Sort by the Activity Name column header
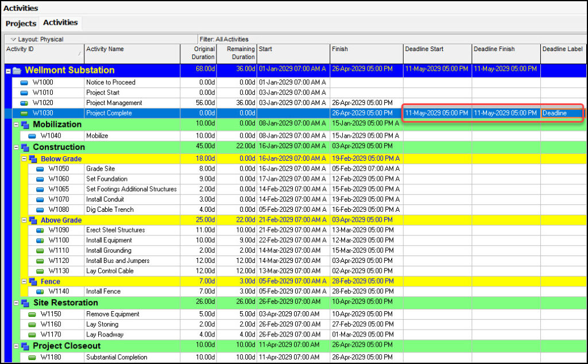The width and height of the screenshot is (588, 364). coord(132,53)
